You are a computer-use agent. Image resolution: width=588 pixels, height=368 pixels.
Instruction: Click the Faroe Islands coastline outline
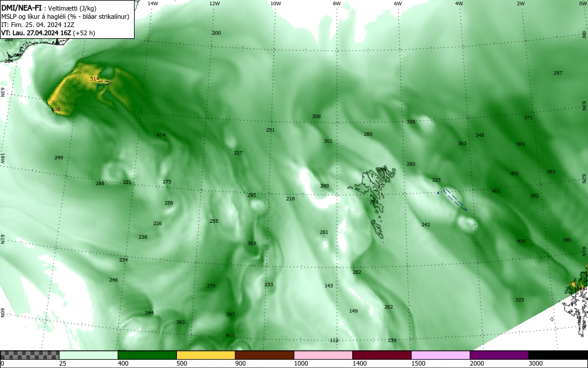[372, 203]
